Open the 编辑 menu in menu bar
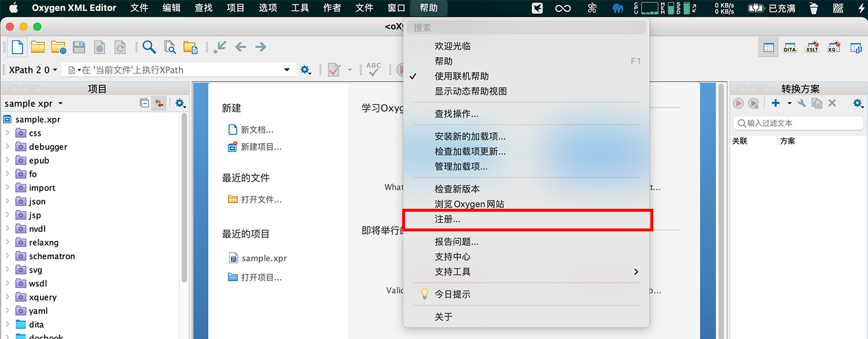Viewport: 868px width, 339px height. (x=171, y=8)
